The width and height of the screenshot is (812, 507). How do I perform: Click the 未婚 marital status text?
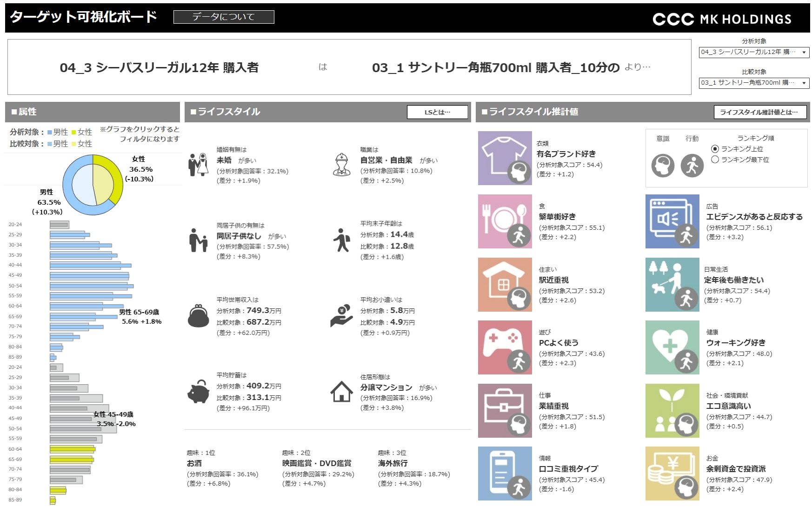pyautogui.click(x=224, y=160)
